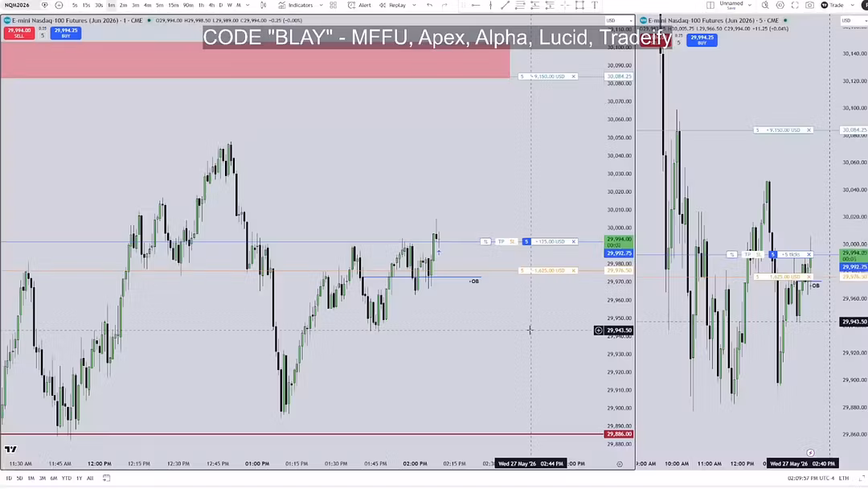The height and width of the screenshot is (489, 868).
Task: Take a chart snapshot with camera icon
Action: (810, 5)
